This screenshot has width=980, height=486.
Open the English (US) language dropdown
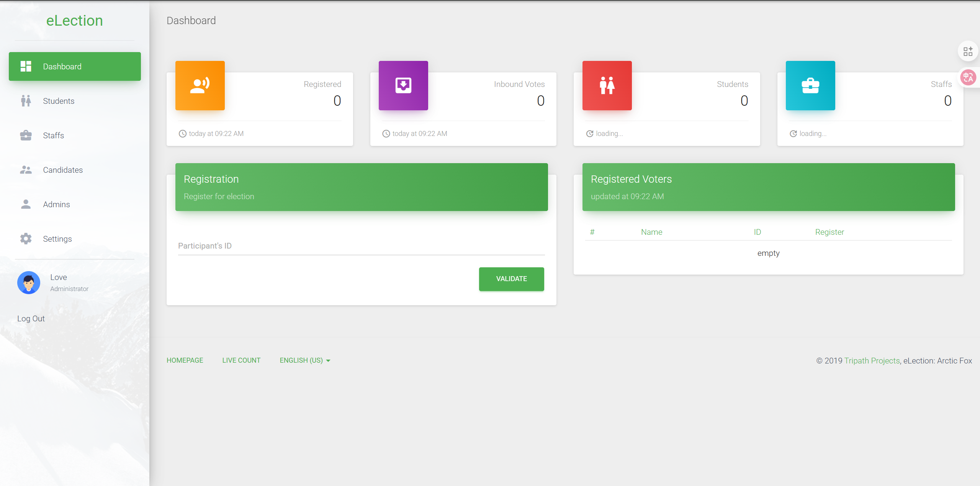[305, 360]
